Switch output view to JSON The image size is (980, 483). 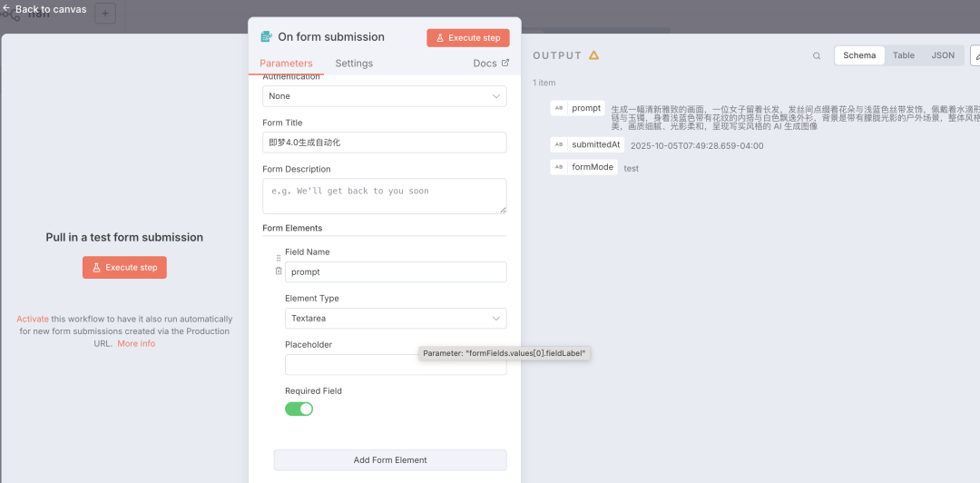coord(943,55)
